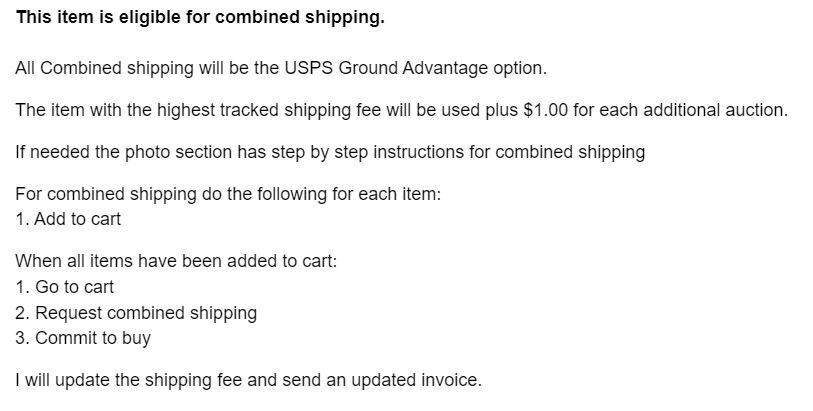Viewport: 813px width, 411px height.
Task: Click the "3. Commit to buy" step
Action: click(83, 338)
